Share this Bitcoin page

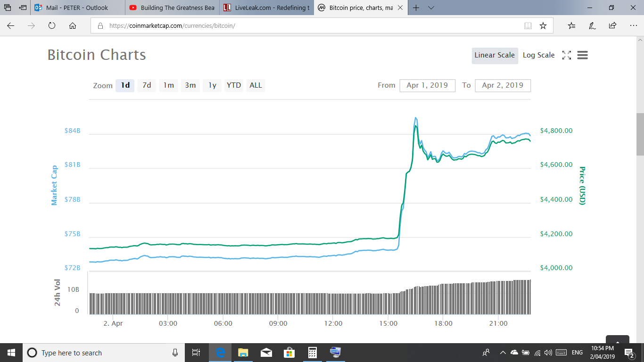pos(612,26)
